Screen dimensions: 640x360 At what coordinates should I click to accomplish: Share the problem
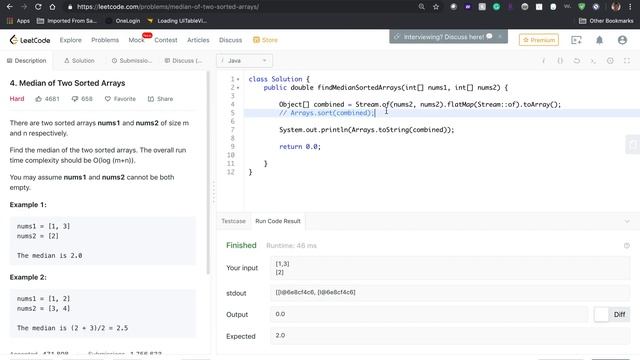click(x=160, y=99)
